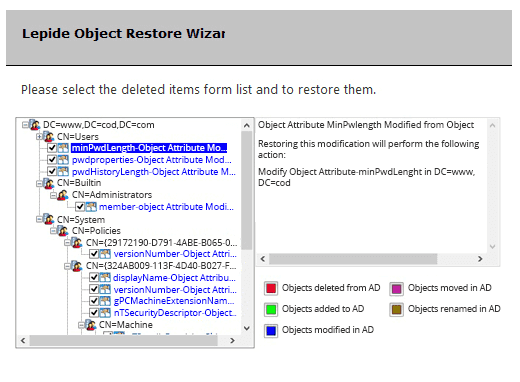This screenshot has height=382, width=520.
Task: Click the blue Objects modified in AD swatch
Action: point(271,331)
